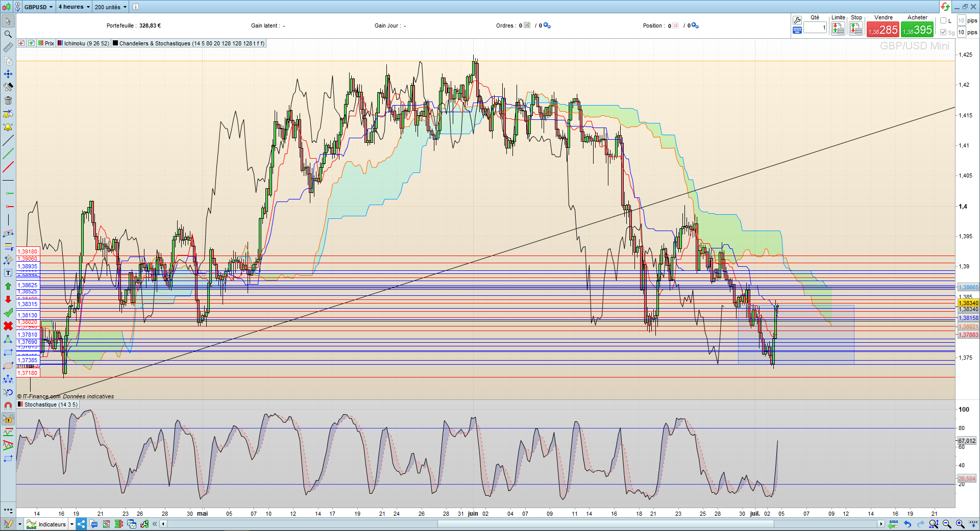Open the 200 unités history dropdown

point(111,7)
